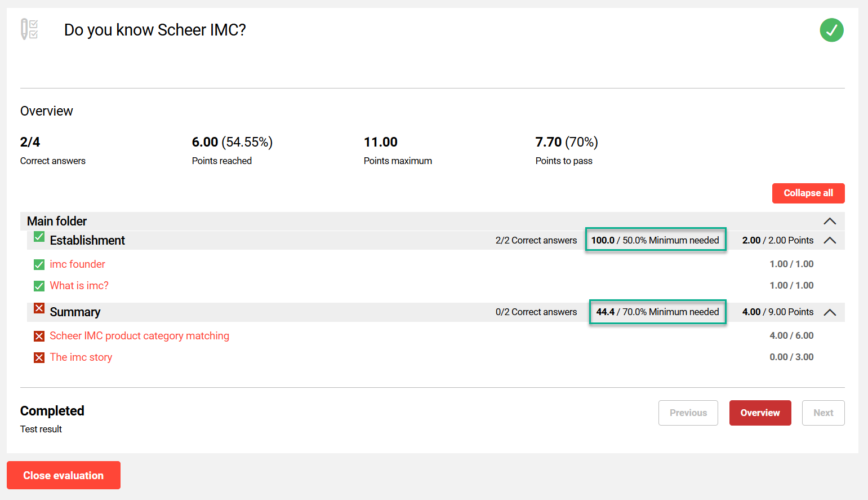Screen dimensions: 868x500
Task: Click the 1.00 / 1.00 score for What is imc?
Action: pyautogui.click(x=791, y=285)
